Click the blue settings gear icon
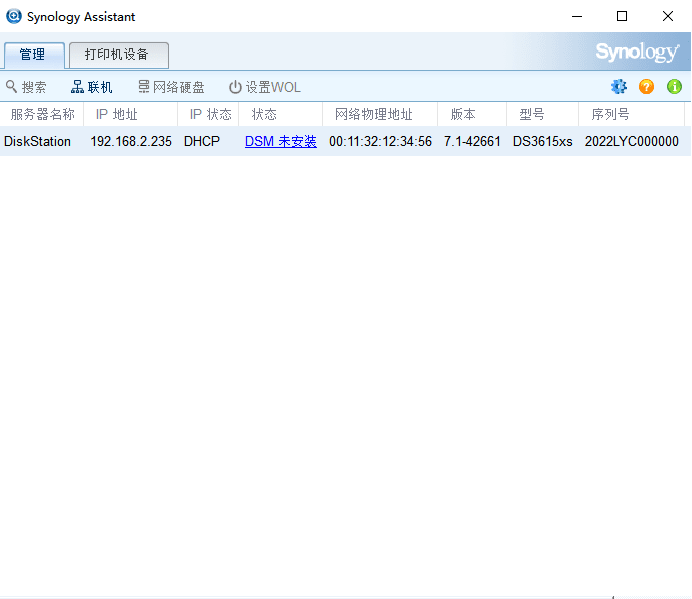Viewport: 692px width, 599px height. pos(619,87)
